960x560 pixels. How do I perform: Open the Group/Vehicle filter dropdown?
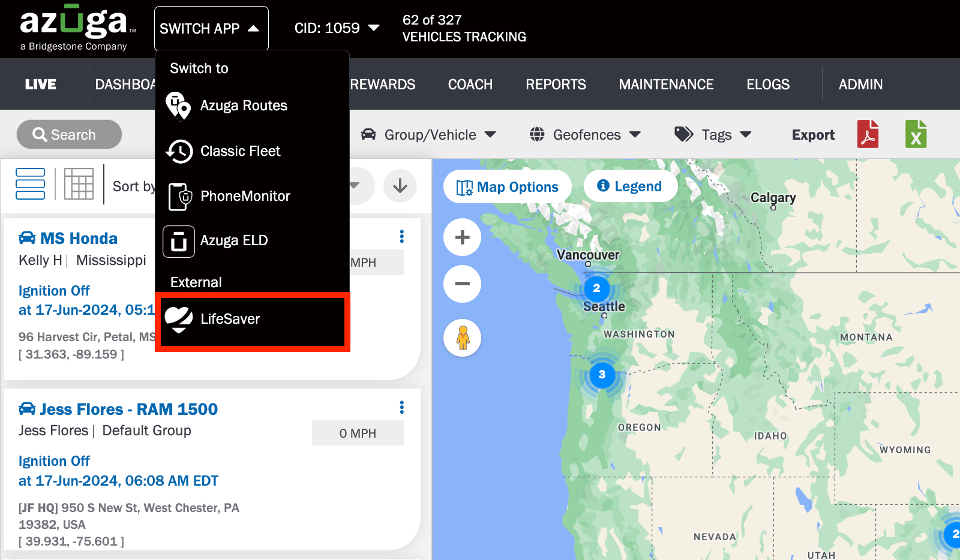click(x=428, y=135)
